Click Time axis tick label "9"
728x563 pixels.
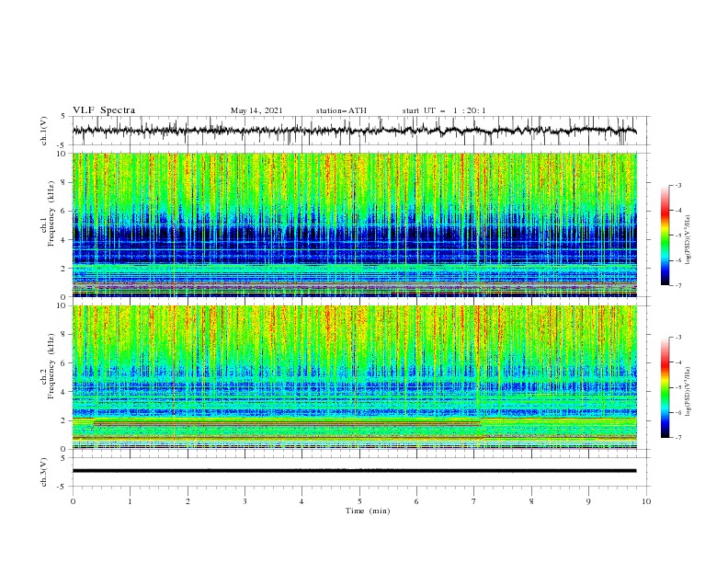click(588, 501)
